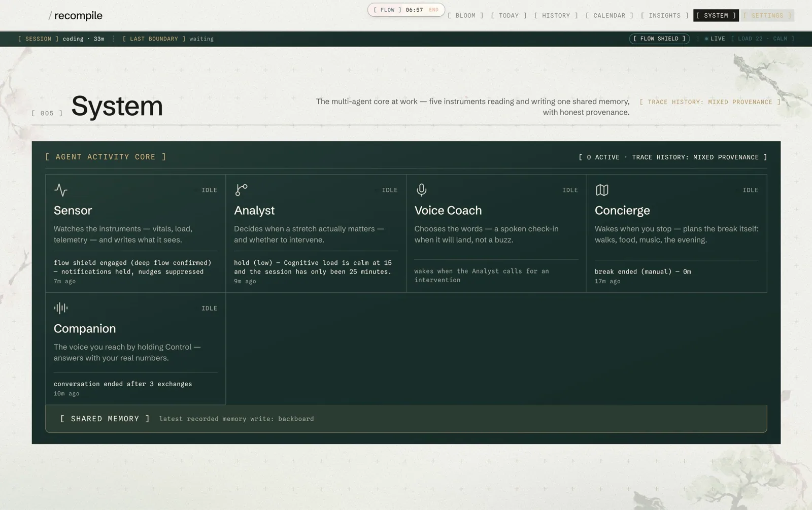Screen dimensions: 812x510
Task: Click the 'LOAD 22 · CALM' indicator
Action: (x=762, y=39)
